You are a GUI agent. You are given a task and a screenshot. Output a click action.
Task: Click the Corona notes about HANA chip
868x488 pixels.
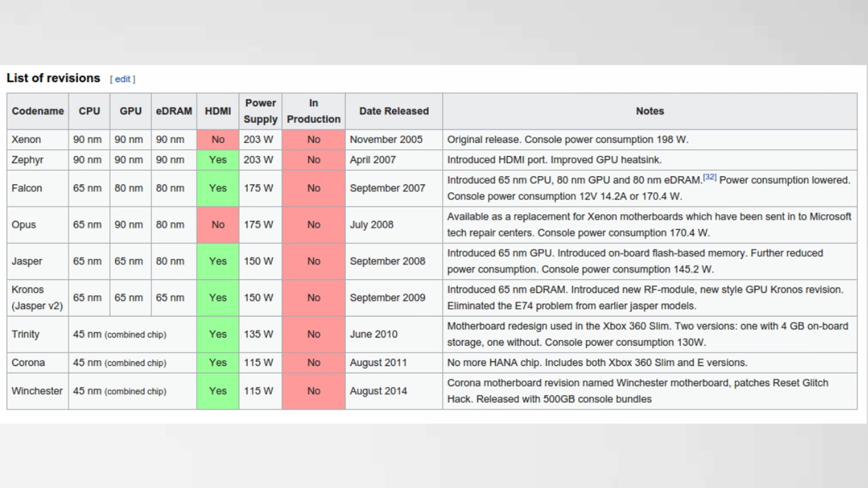click(x=597, y=363)
